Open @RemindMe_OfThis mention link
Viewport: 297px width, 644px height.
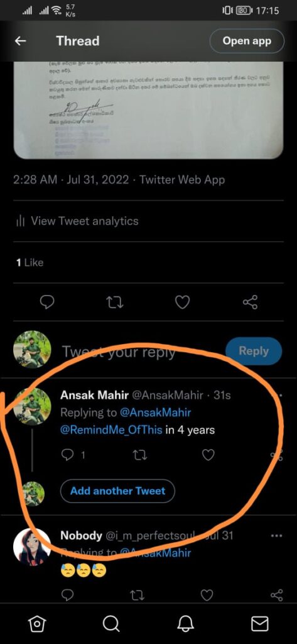(111, 430)
